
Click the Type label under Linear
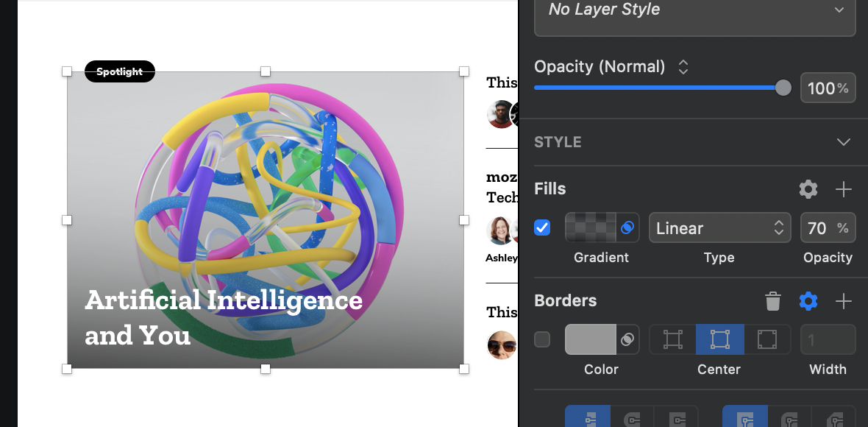[719, 258]
